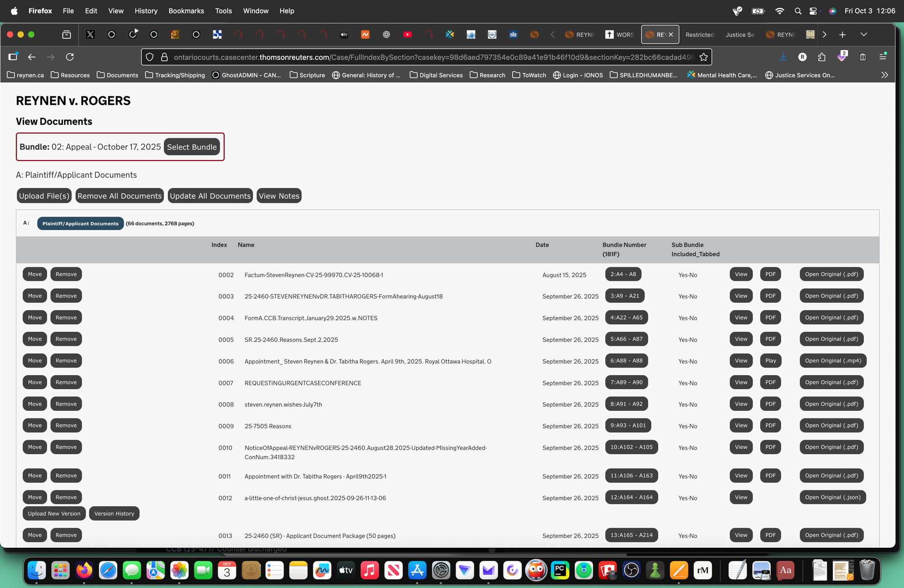Image resolution: width=904 pixels, height=588 pixels.
Task: Open the Firefox downloads icon
Action: [x=783, y=57]
